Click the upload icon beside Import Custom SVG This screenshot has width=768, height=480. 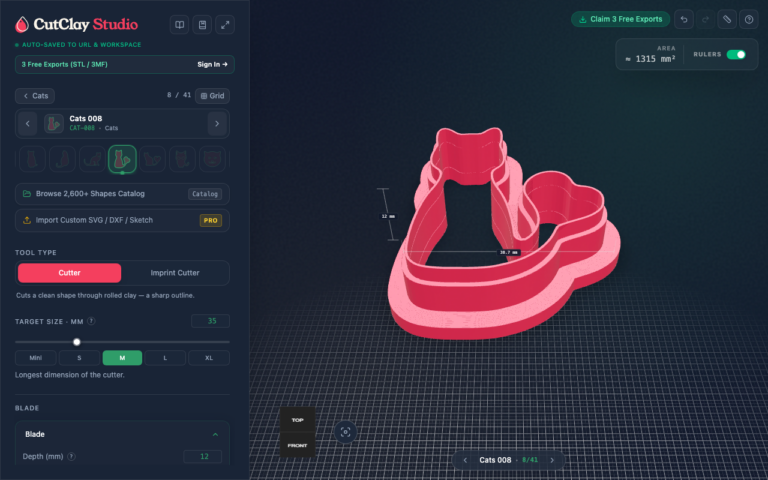click(27, 220)
